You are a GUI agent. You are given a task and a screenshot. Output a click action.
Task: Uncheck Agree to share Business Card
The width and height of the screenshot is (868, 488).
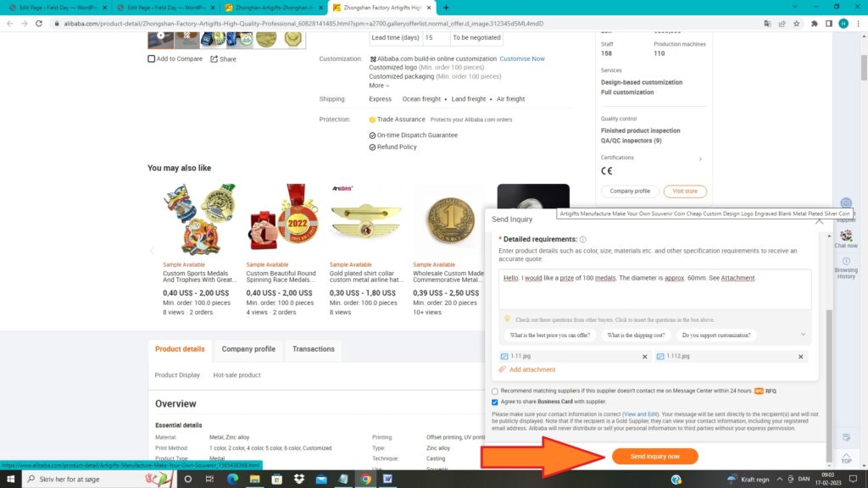(495, 402)
